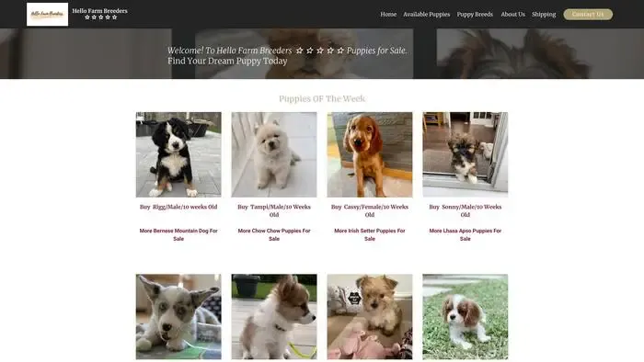This screenshot has width=644, height=362.
Task: Click the Hello Farm Breeders site title
Action: coord(99,11)
